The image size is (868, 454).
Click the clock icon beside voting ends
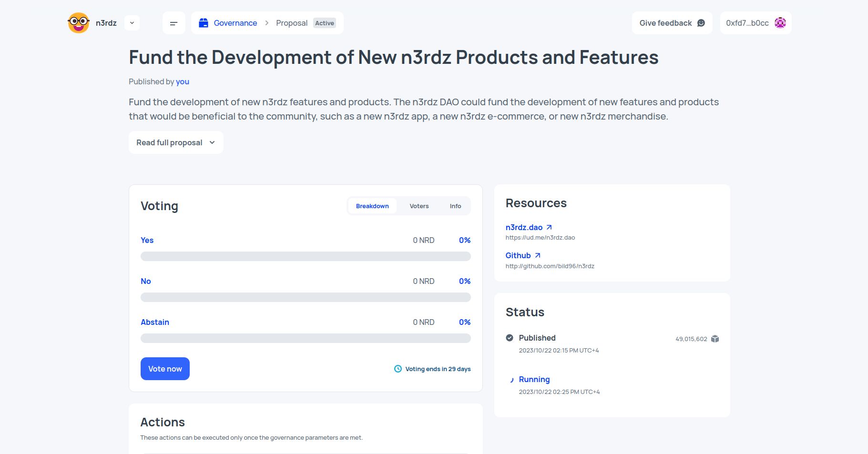[398, 369]
